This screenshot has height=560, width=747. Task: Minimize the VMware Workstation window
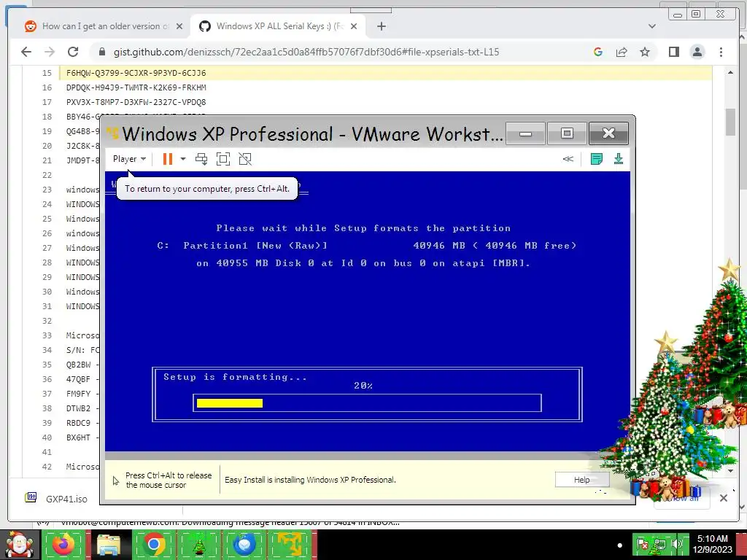pyautogui.click(x=525, y=133)
